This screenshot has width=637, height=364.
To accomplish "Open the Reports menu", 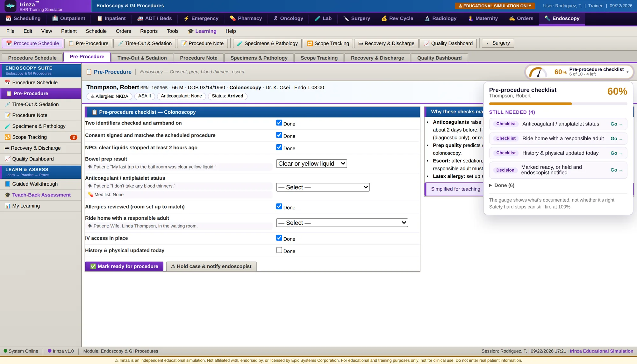I will [149, 31].
